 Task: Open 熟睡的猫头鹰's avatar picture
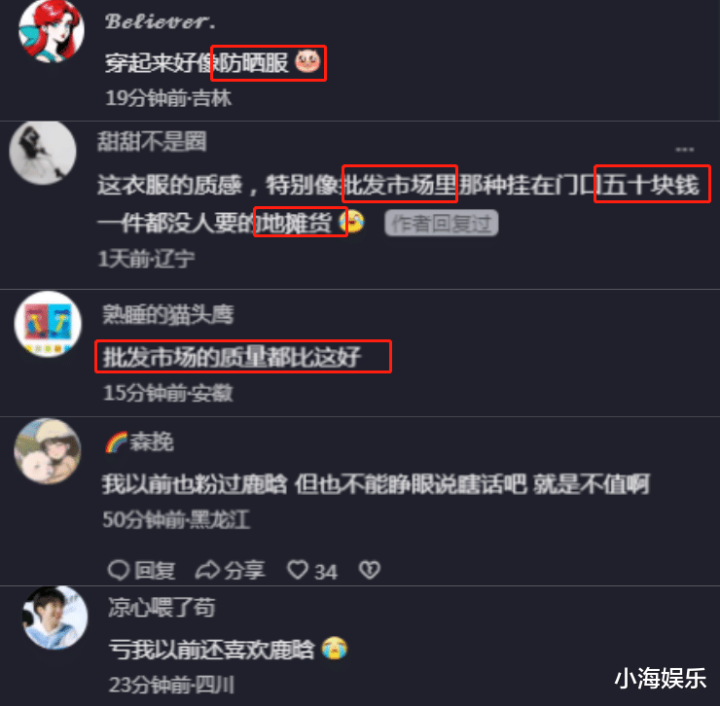pyautogui.click(x=48, y=325)
